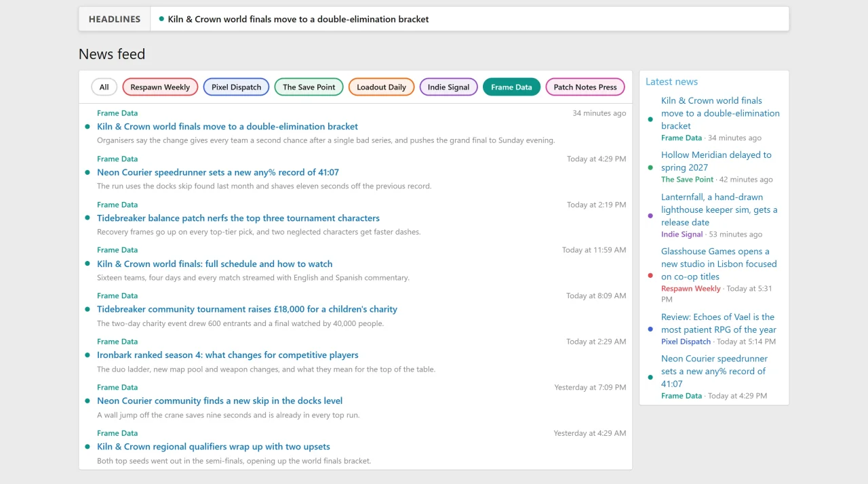Viewport: 868px width, 484px height.
Task: Click the "Yesterday at 7:09 PM" timestamp
Action: tap(590, 388)
